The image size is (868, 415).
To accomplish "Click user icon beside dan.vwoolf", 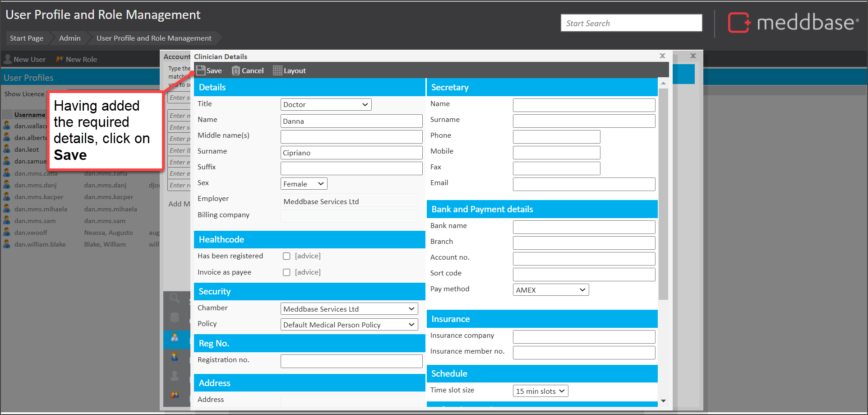I will click(x=7, y=232).
